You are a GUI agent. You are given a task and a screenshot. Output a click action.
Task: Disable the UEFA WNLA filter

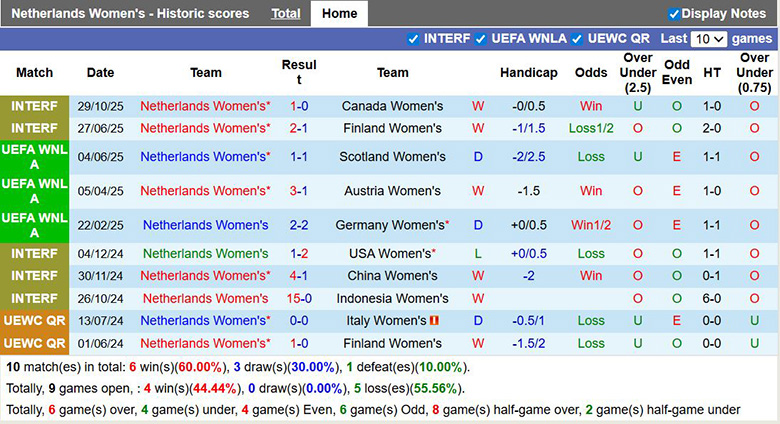pos(481,39)
